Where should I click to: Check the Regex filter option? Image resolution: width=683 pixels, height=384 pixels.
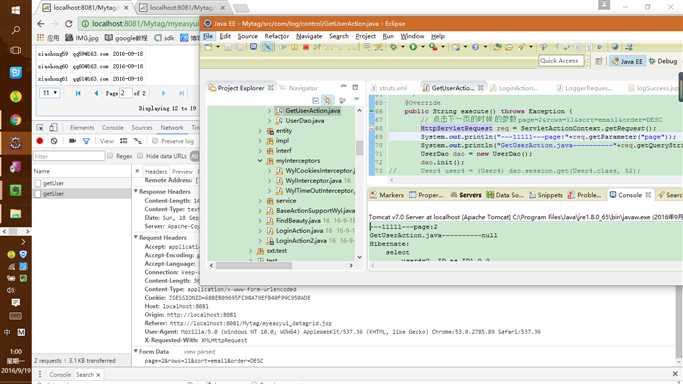point(110,156)
